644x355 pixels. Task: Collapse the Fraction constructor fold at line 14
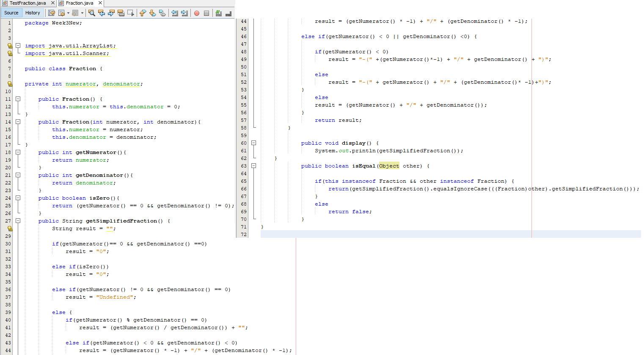point(17,121)
